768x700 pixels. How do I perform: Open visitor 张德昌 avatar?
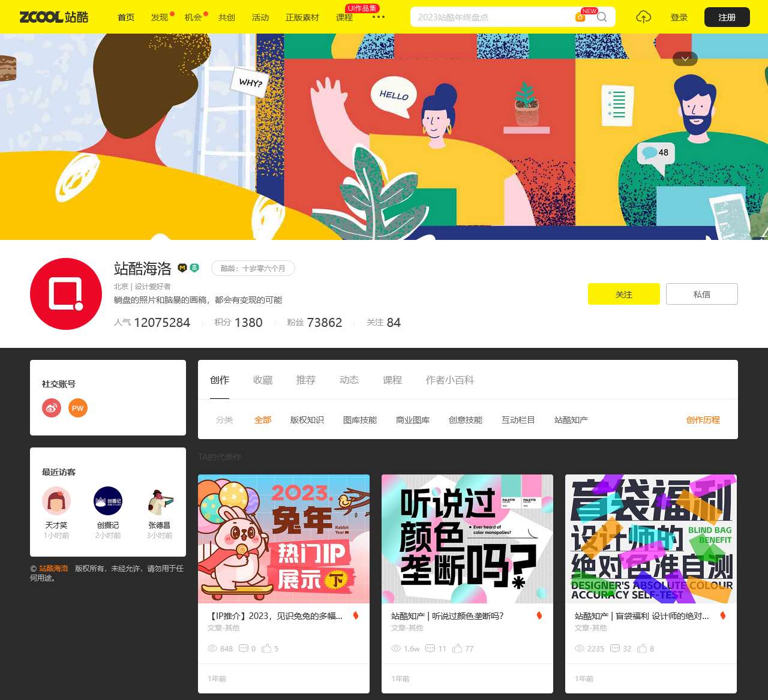click(160, 501)
